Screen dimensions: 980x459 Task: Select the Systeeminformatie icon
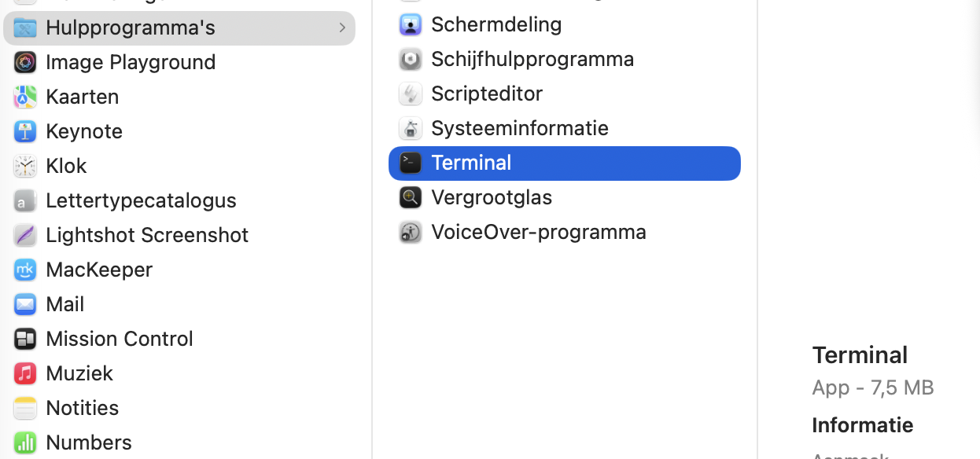pyautogui.click(x=410, y=127)
